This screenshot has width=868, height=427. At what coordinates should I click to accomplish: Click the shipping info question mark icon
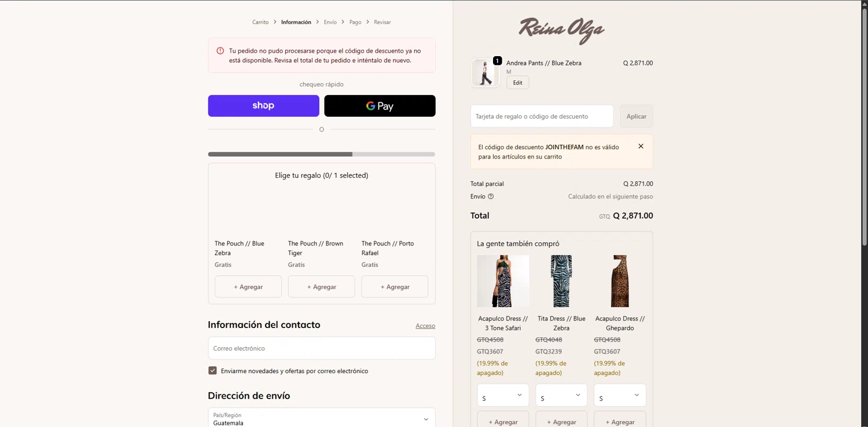[491, 197]
